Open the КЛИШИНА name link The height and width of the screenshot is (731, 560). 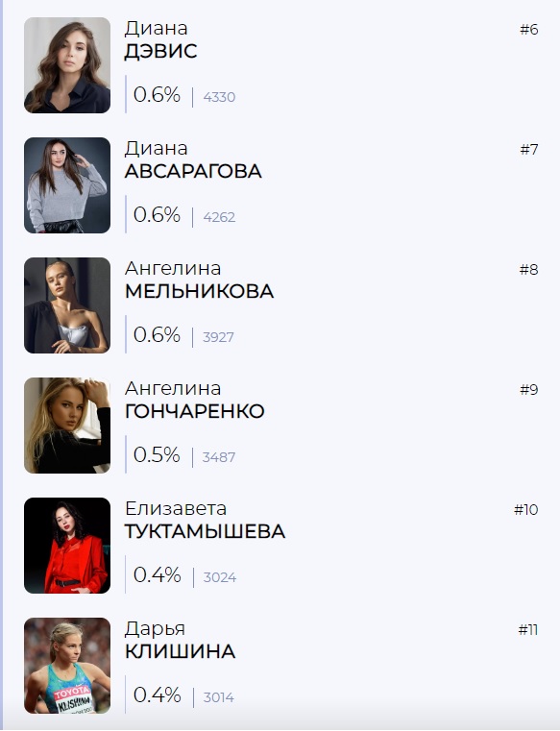click(x=180, y=651)
